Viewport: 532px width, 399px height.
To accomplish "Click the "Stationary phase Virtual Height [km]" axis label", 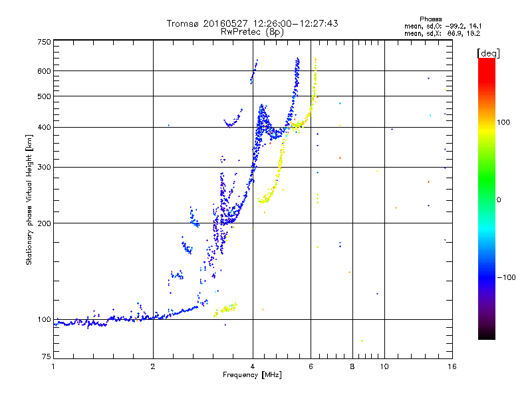I will click(29, 199).
